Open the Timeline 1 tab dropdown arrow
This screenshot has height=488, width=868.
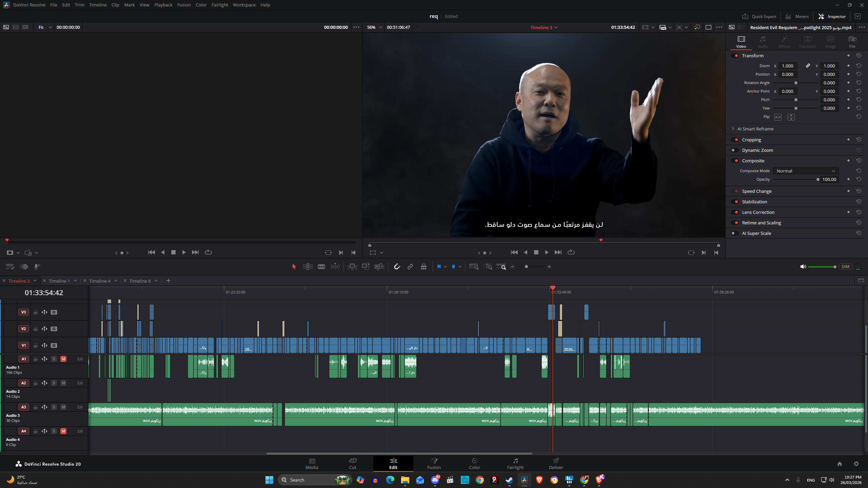coord(75,281)
